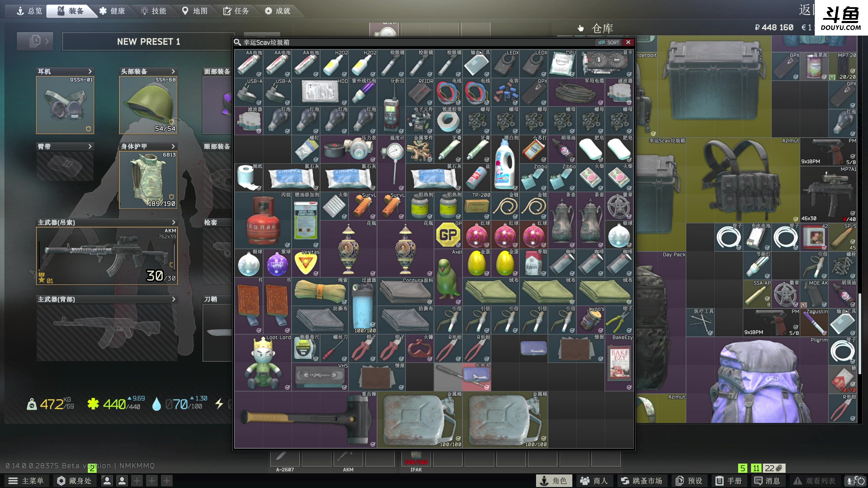The image size is (868, 488).
Task: Switch to the 地图 map tab
Action: click(195, 11)
